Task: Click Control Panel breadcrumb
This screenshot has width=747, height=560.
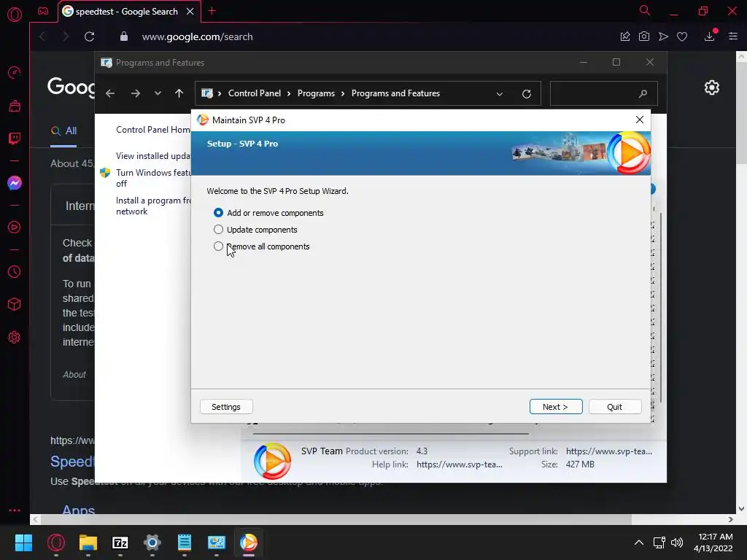Action: 255,93
